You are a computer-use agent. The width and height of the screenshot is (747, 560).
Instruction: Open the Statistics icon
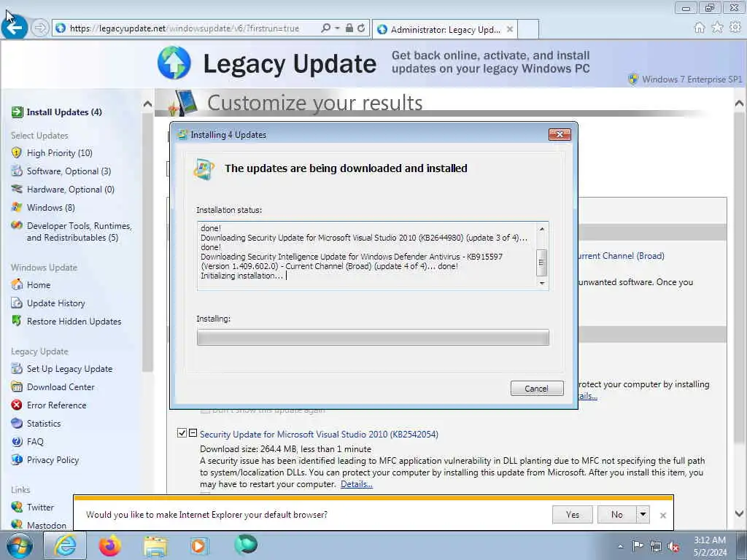tap(17, 423)
